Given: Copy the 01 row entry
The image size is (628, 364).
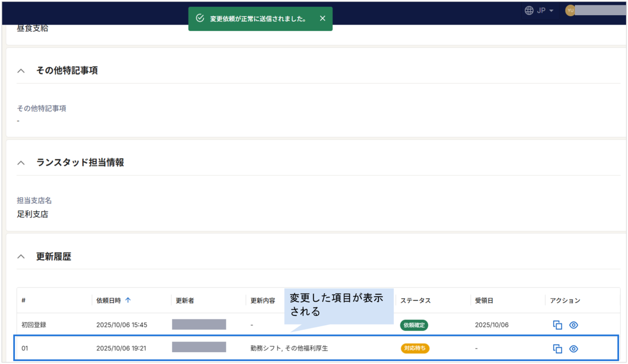Looking at the screenshot, I should [557, 349].
